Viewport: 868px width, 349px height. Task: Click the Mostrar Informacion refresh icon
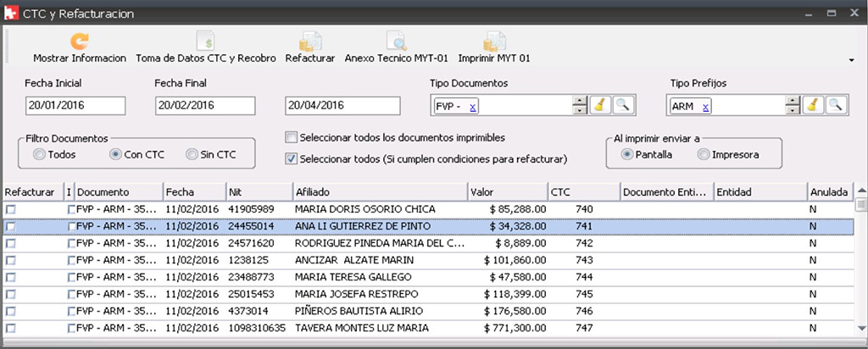(79, 42)
